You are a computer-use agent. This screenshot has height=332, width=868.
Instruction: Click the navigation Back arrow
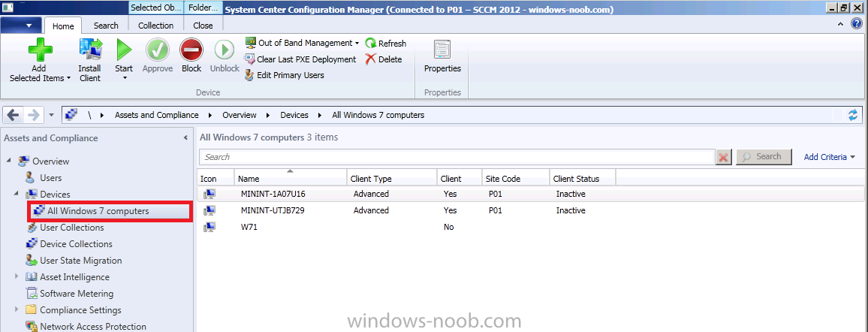[x=14, y=115]
